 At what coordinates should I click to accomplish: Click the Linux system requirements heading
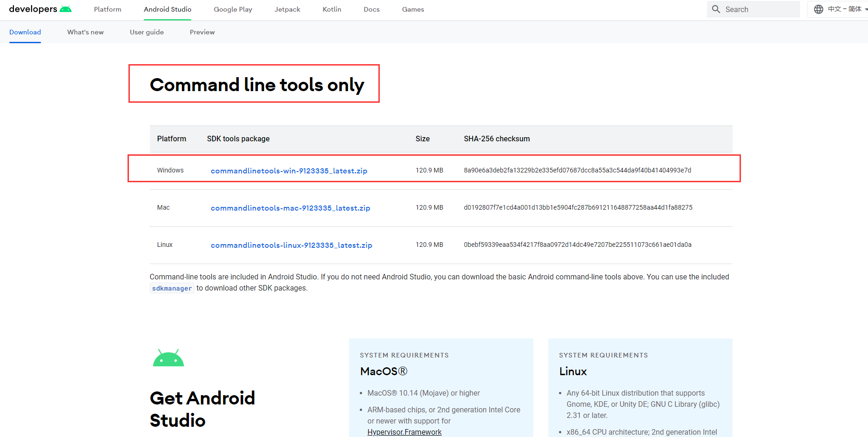point(573,371)
